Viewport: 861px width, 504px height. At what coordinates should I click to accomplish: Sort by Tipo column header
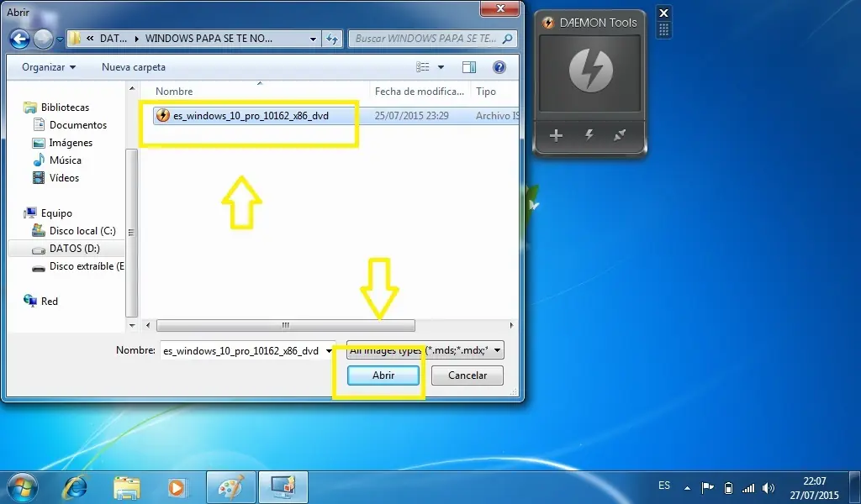click(x=486, y=91)
